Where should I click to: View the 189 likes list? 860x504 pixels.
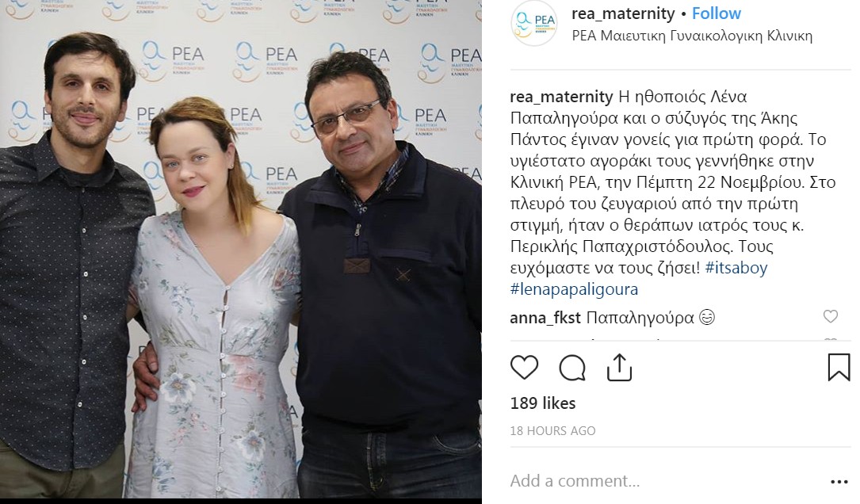click(543, 403)
